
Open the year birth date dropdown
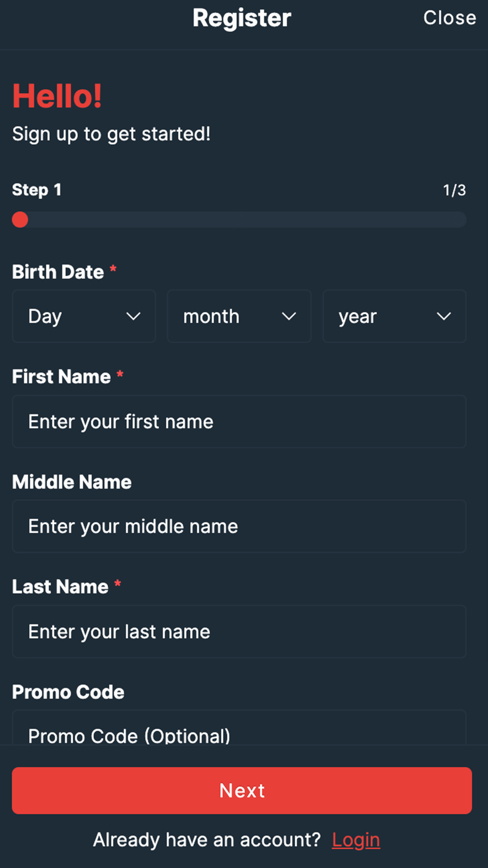[394, 316]
